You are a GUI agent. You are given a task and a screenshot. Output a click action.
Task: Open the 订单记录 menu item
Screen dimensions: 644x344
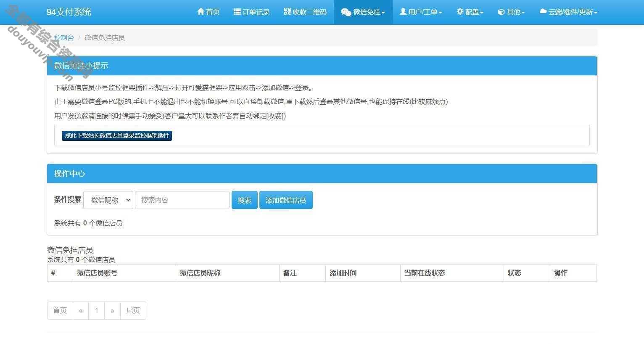coord(252,12)
